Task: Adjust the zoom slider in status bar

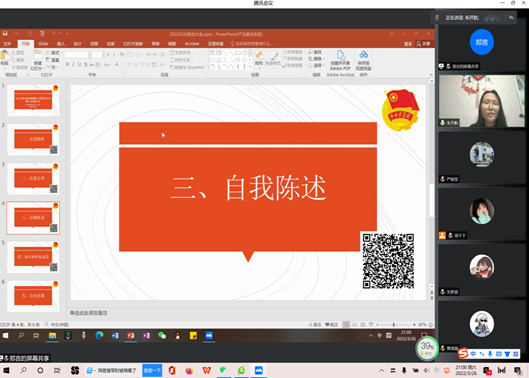Action: (x=393, y=325)
